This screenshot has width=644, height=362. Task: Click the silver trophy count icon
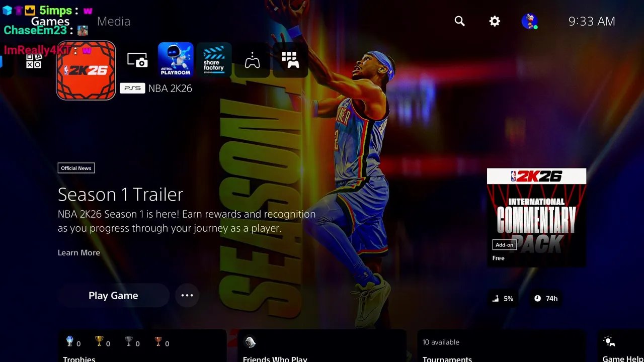pos(129,342)
